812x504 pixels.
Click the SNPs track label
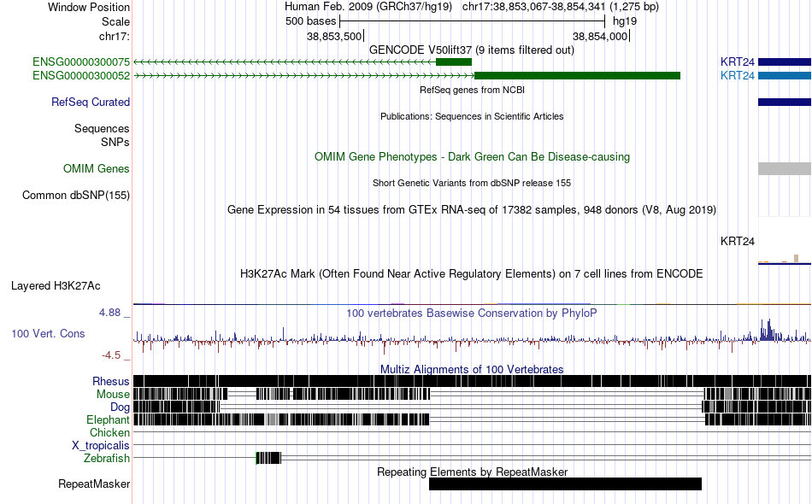pos(115,142)
